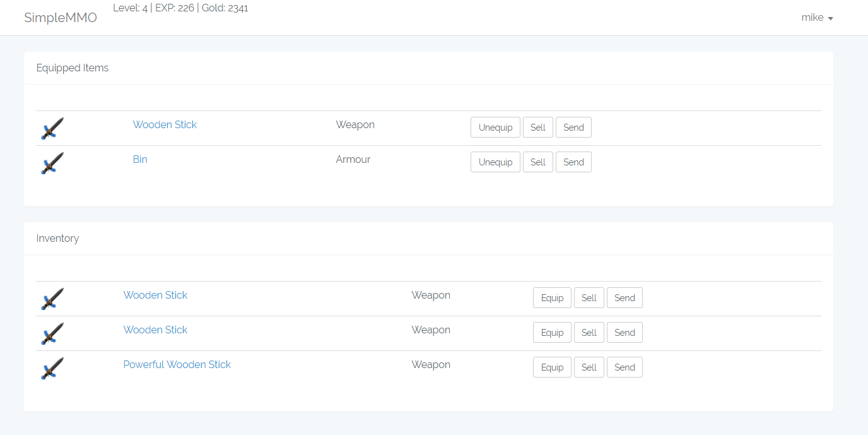The width and height of the screenshot is (868, 435).
Task: Open the mike user dropdown menu
Action: pyautogui.click(x=817, y=18)
